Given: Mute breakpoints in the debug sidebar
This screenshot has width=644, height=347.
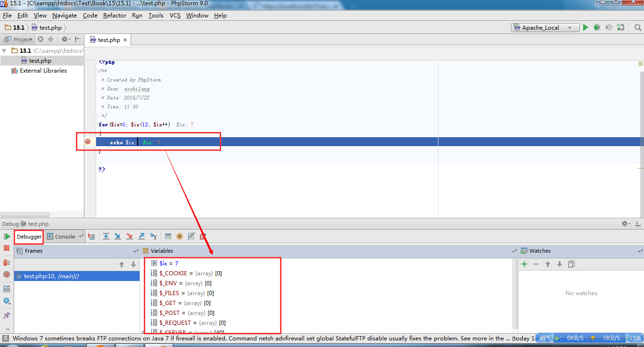Looking at the screenshot, I should tap(7, 274).
